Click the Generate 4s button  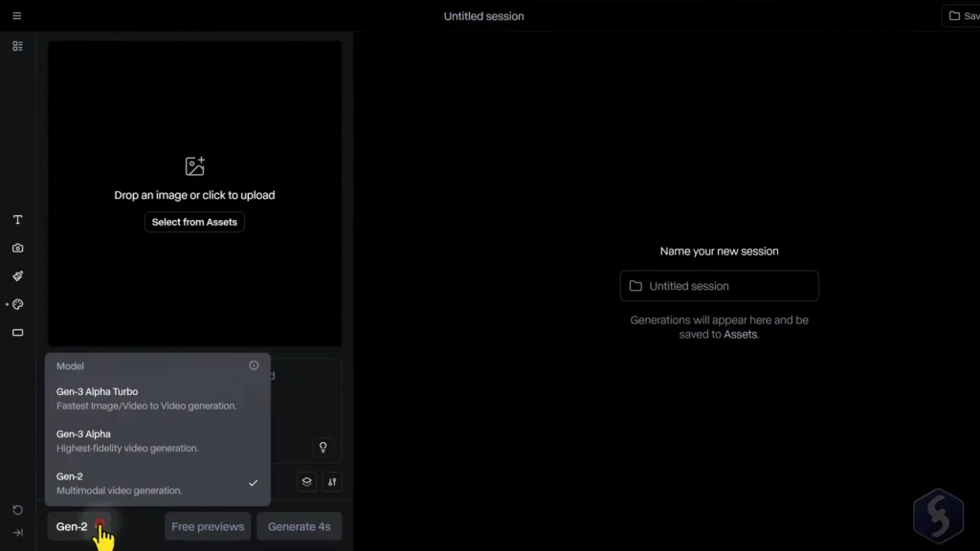300,527
